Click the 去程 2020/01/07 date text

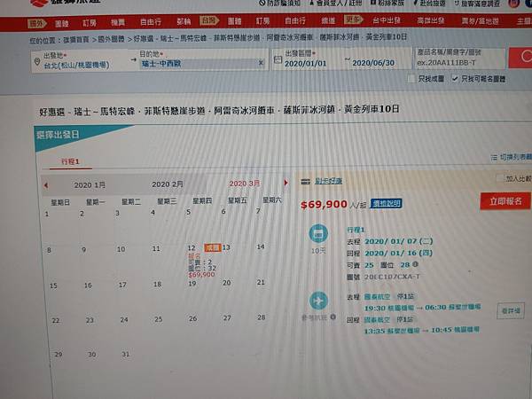(399, 241)
